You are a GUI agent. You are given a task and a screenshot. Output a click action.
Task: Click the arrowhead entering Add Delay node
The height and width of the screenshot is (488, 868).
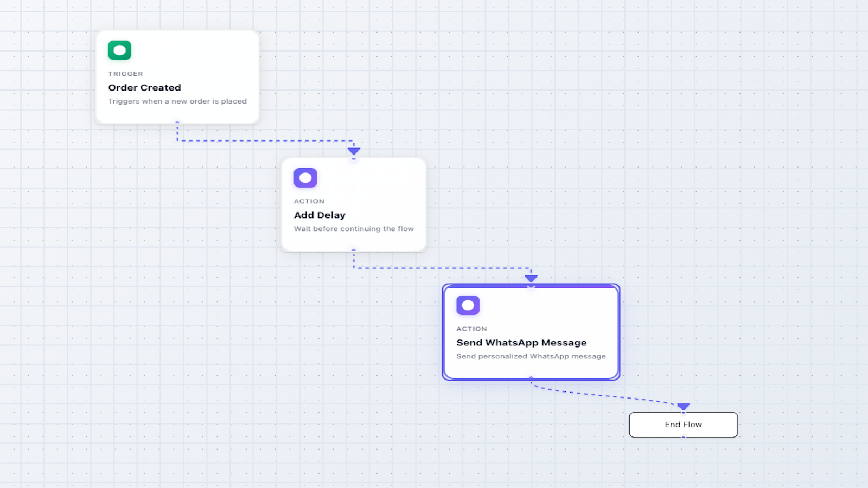pos(354,151)
